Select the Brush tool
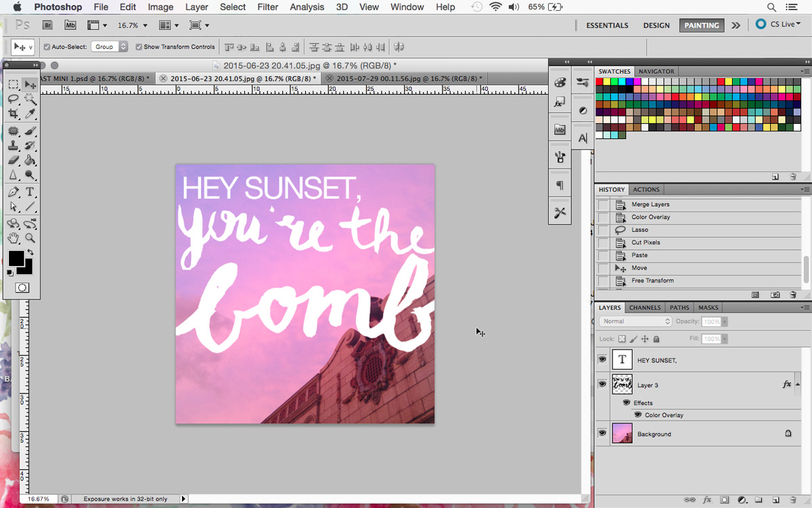 click(30, 131)
